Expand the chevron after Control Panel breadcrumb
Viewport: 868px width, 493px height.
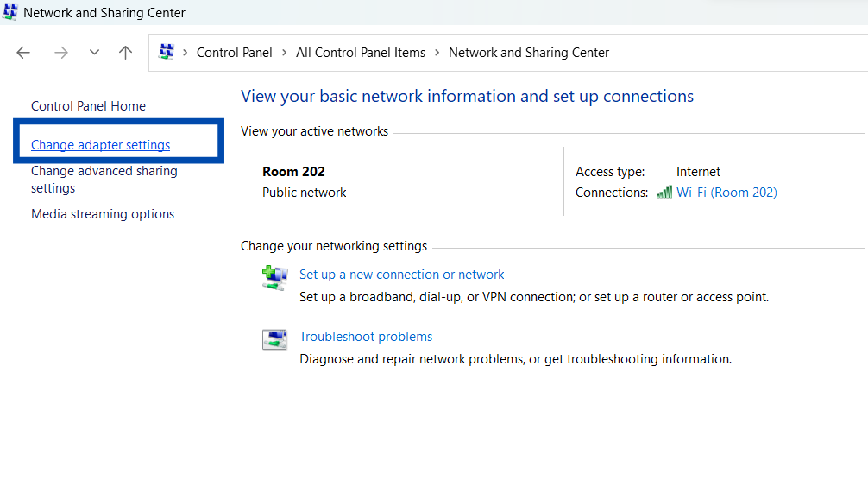pyautogui.click(x=284, y=53)
